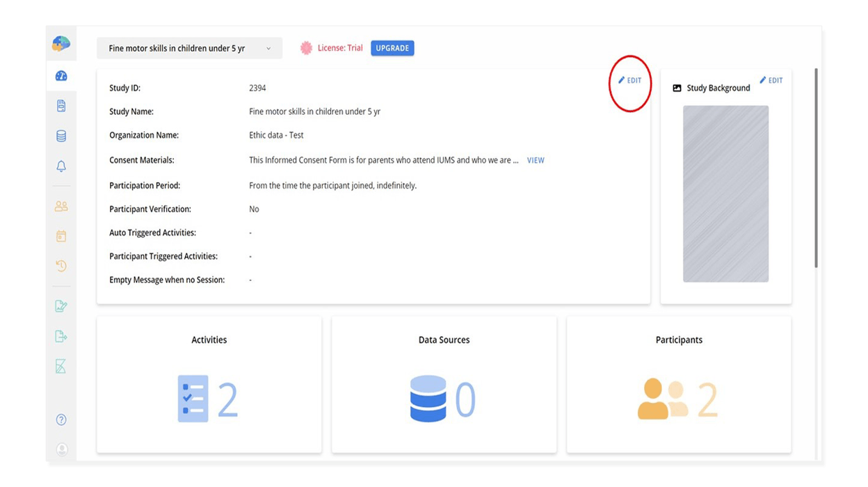Screen dimensions: 868x487
Task: Click the brain logo in the sidebar
Action: tap(61, 44)
